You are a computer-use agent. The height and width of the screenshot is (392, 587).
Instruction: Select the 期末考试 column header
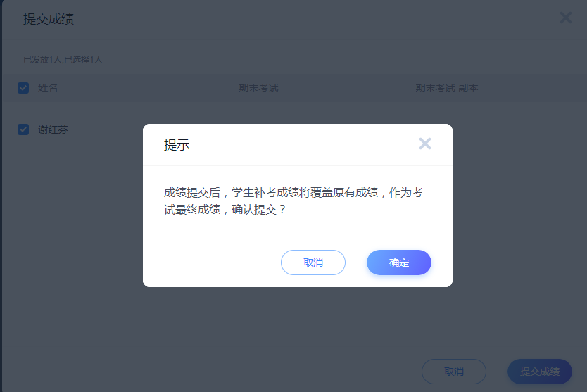[x=258, y=89]
